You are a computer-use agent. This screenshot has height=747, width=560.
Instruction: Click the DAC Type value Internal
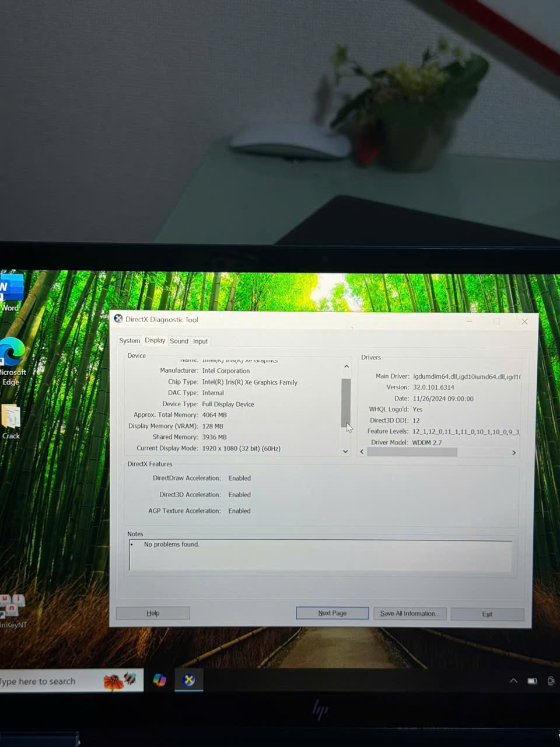[x=213, y=393]
